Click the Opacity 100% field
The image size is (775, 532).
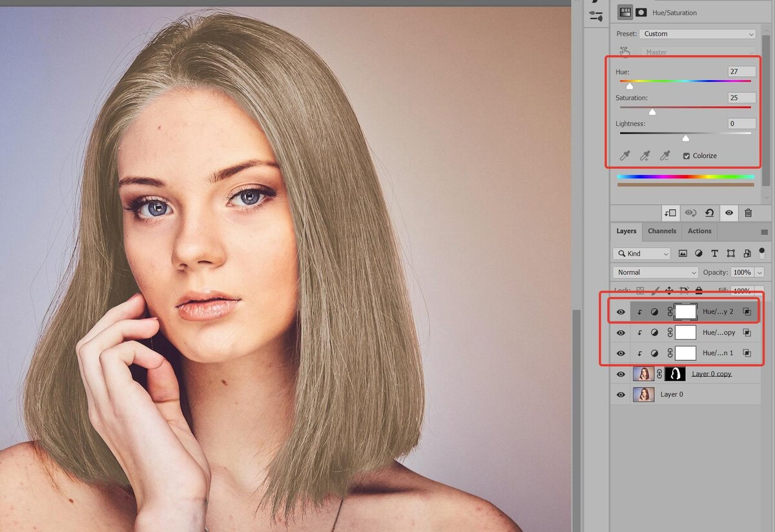click(742, 272)
